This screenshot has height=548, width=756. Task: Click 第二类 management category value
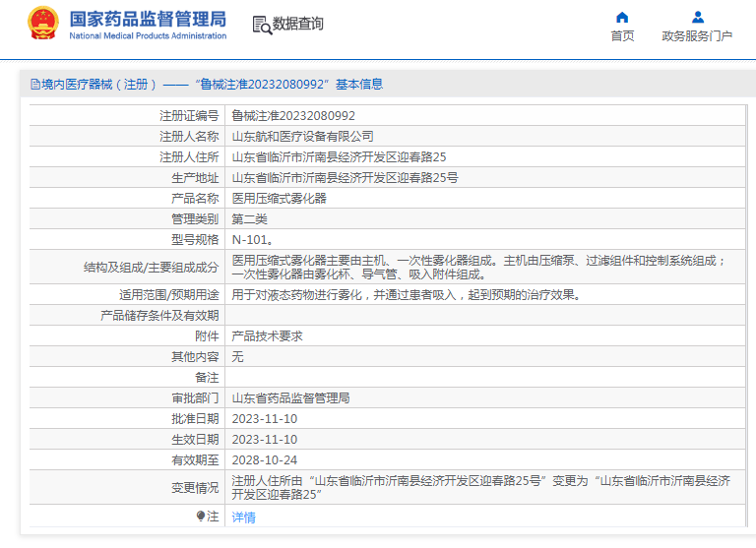tap(249, 219)
